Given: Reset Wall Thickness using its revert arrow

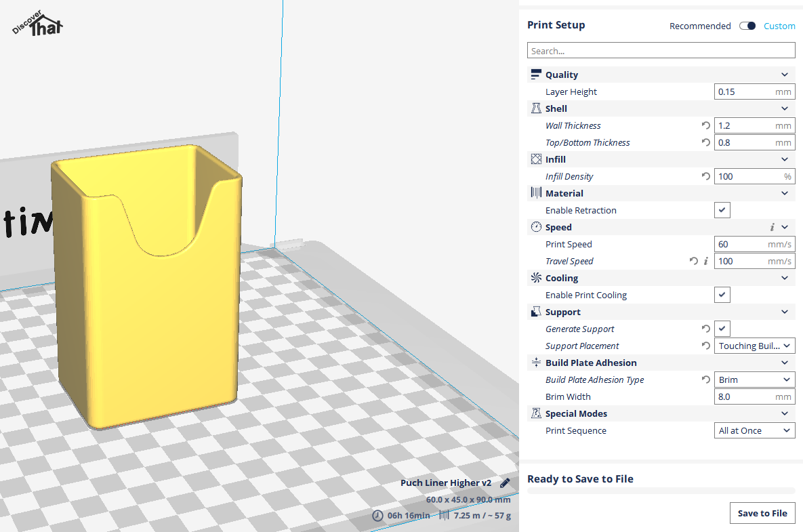Looking at the screenshot, I should 705,125.
